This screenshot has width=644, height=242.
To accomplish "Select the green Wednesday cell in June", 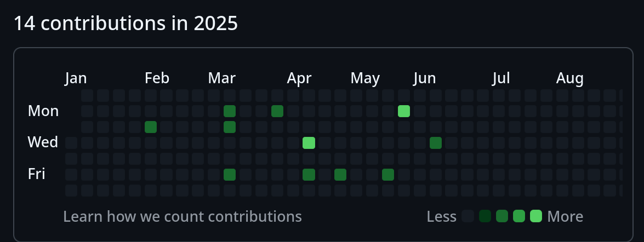I will [x=436, y=143].
